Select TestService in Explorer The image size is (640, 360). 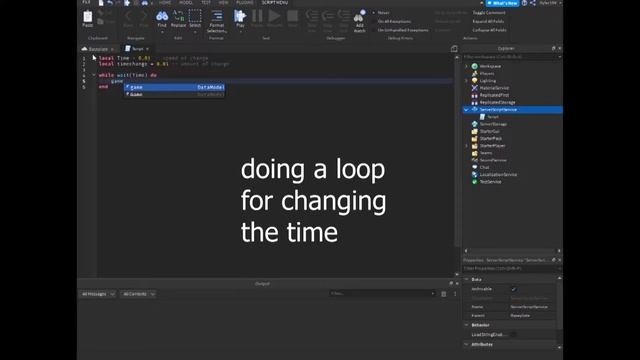click(490, 182)
